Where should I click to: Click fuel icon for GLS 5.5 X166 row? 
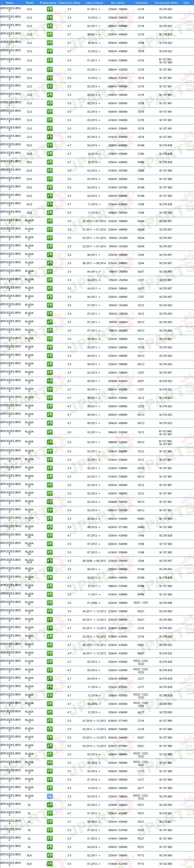point(50,213)
